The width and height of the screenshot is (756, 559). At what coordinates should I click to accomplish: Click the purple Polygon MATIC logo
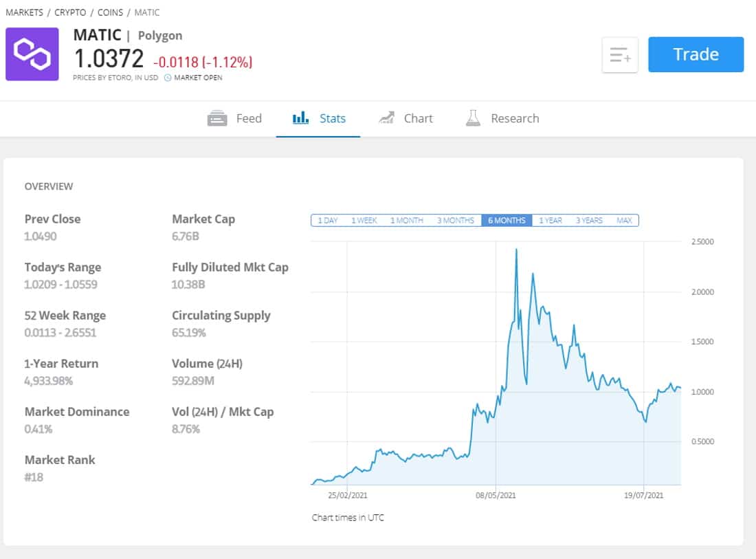click(32, 54)
